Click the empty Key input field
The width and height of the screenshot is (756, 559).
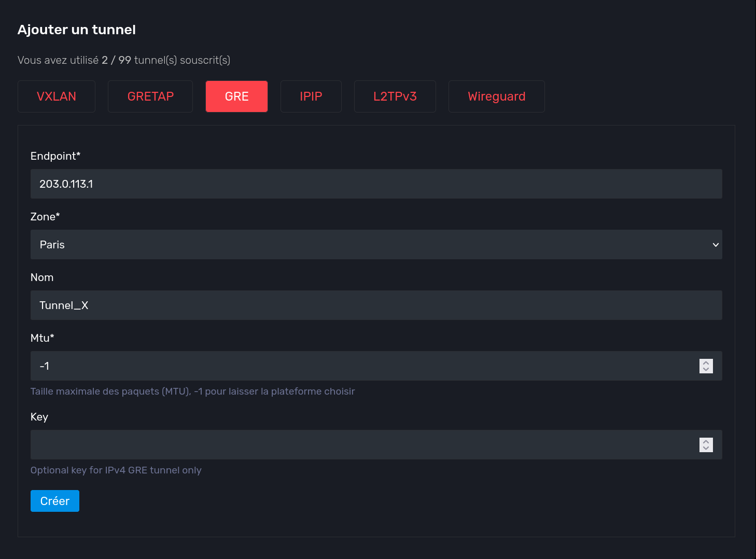363,445
